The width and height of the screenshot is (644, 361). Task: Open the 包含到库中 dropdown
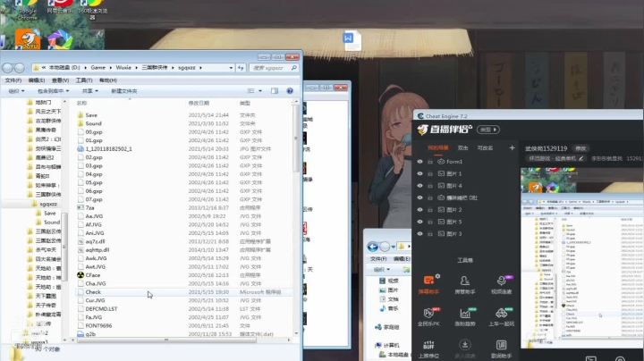pos(53,90)
